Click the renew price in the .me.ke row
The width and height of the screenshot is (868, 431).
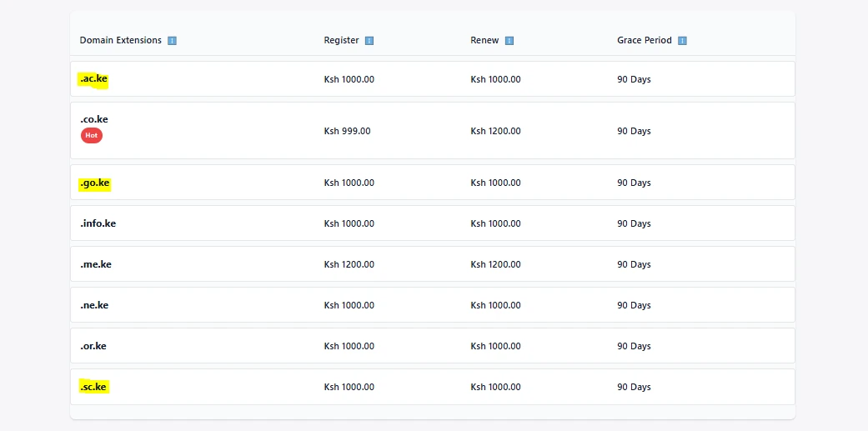coord(495,264)
